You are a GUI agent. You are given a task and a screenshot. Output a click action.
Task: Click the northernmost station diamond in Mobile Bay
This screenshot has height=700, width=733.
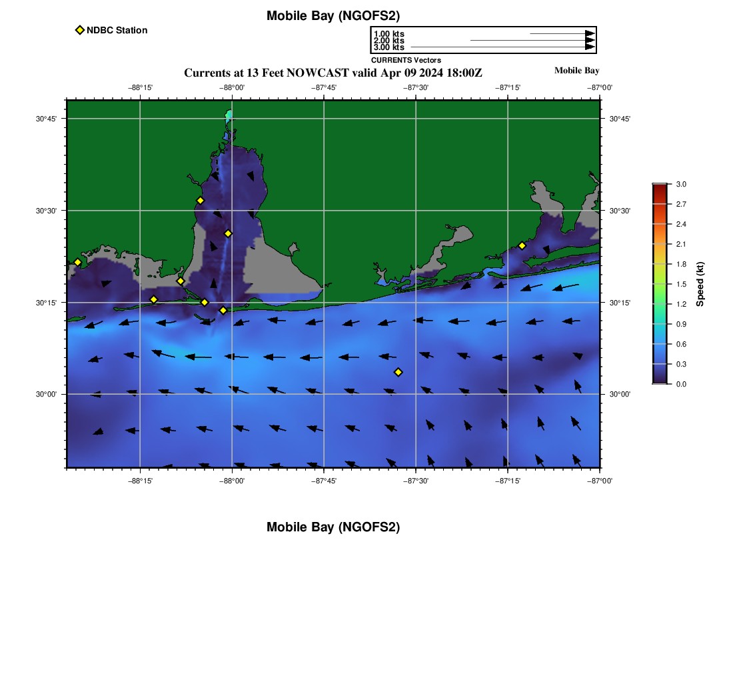[x=200, y=201]
